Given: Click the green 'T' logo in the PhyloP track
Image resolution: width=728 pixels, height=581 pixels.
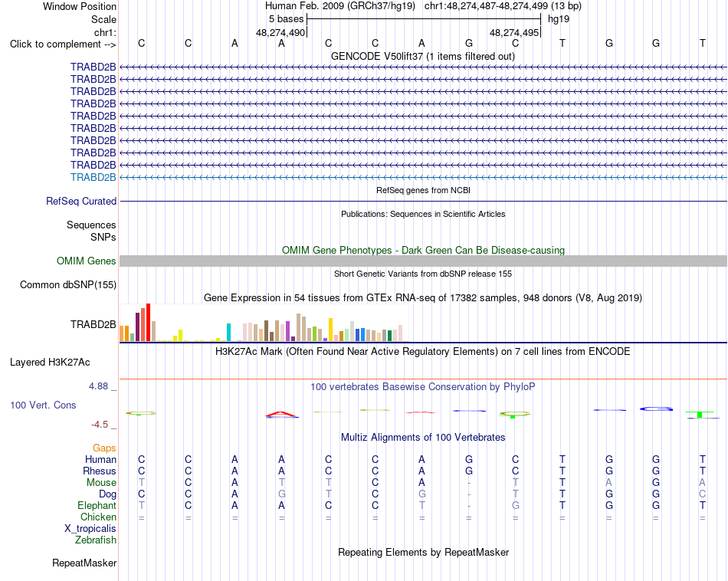Looking at the screenshot, I should 700,414.
